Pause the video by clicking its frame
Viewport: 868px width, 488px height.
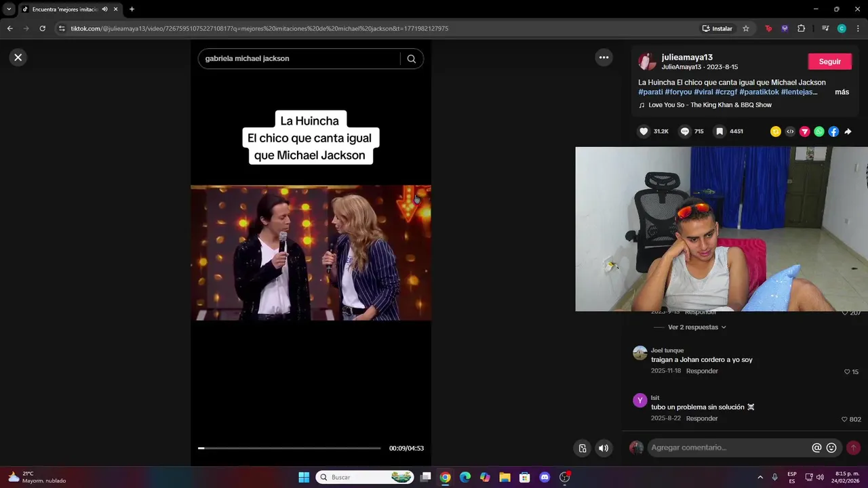311,252
